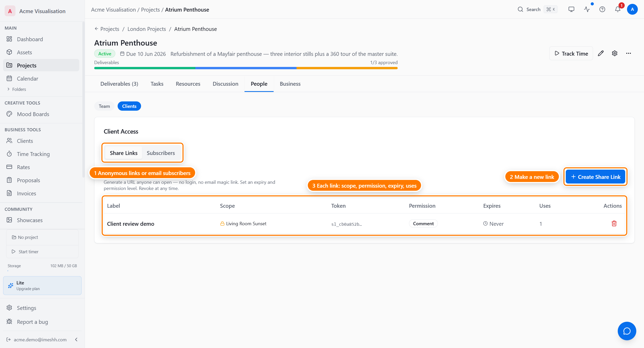Switch to the Deliverables (3) tab
Viewport: 644px width, 348px height.
coord(119,84)
